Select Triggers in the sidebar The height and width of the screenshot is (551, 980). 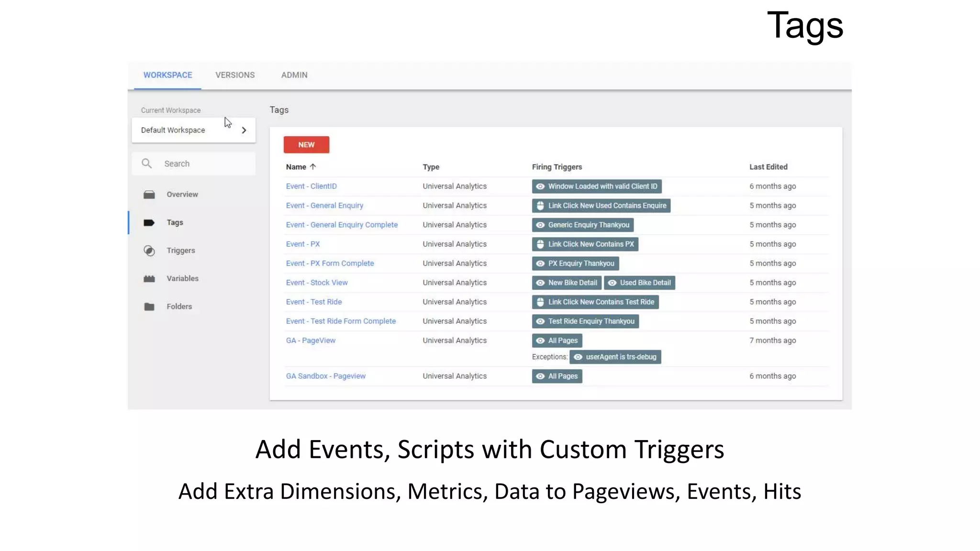point(181,251)
